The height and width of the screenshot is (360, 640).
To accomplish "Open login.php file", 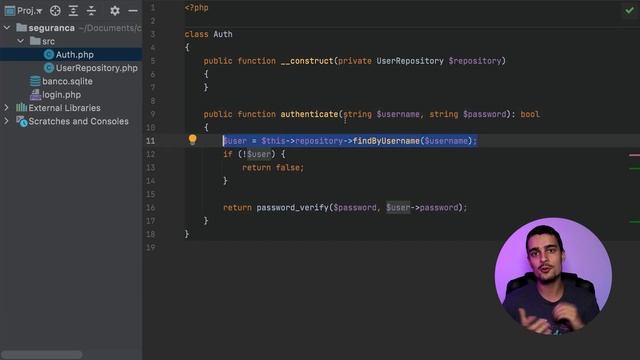I will 61,95.
